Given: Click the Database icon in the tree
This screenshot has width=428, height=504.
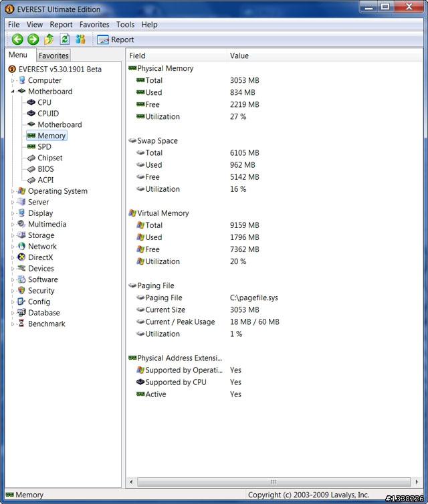Looking at the screenshot, I should tap(21, 312).
